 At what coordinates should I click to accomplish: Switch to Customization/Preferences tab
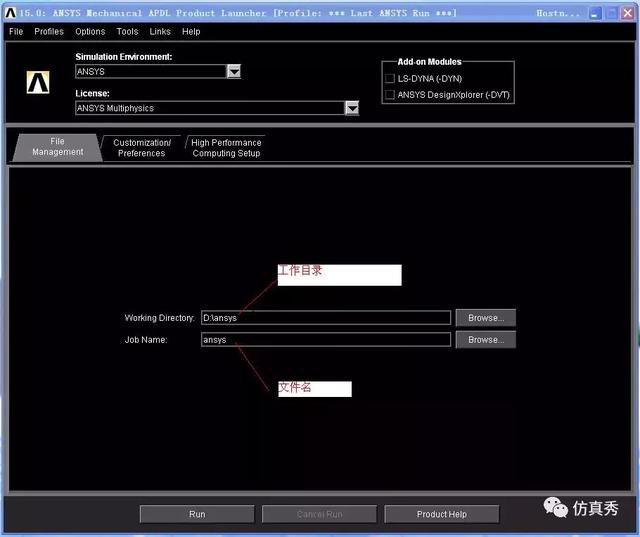[x=142, y=148]
